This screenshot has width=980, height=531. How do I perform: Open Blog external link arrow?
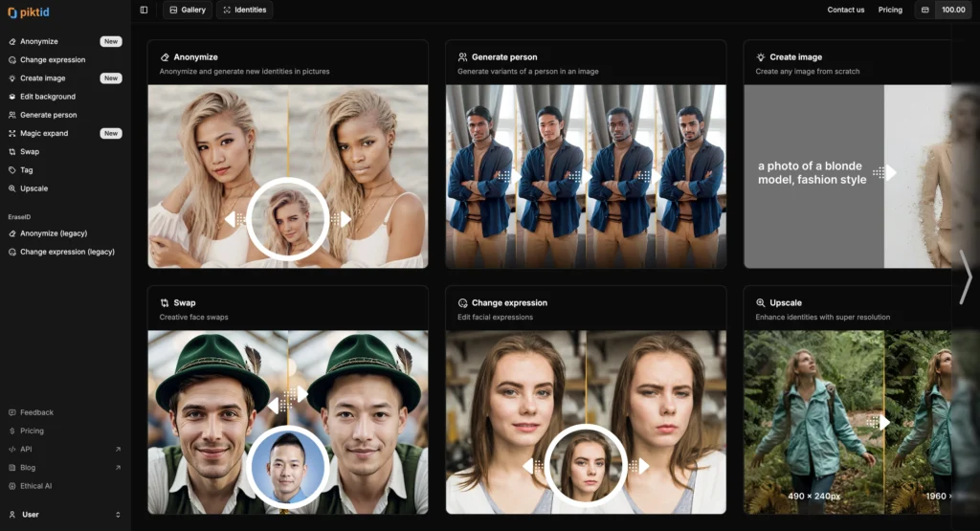click(x=118, y=467)
